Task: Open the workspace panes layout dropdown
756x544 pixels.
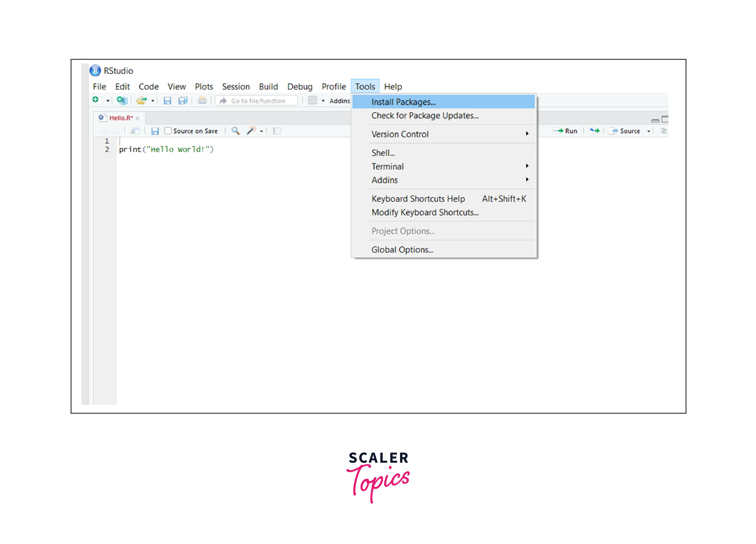Action: click(x=313, y=100)
